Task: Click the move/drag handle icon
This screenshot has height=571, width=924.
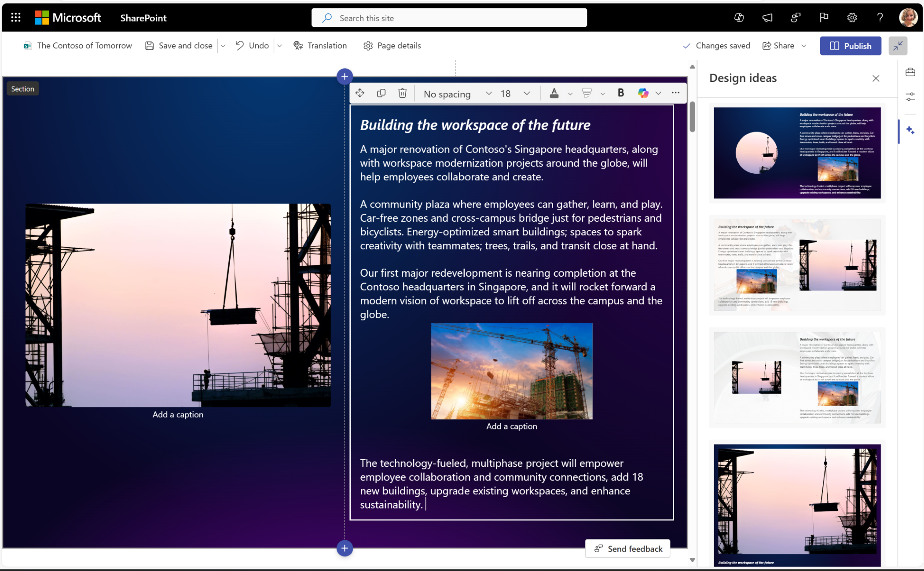Action: 360,92
